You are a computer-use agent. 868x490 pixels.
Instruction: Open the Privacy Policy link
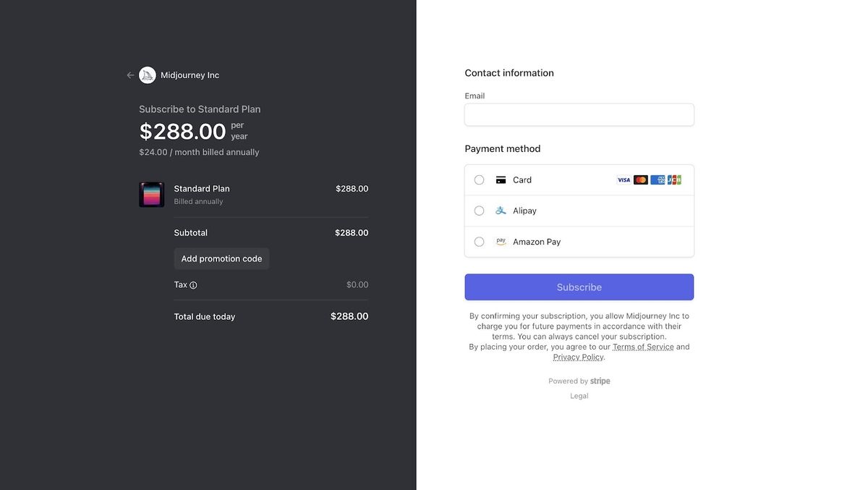pos(578,357)
